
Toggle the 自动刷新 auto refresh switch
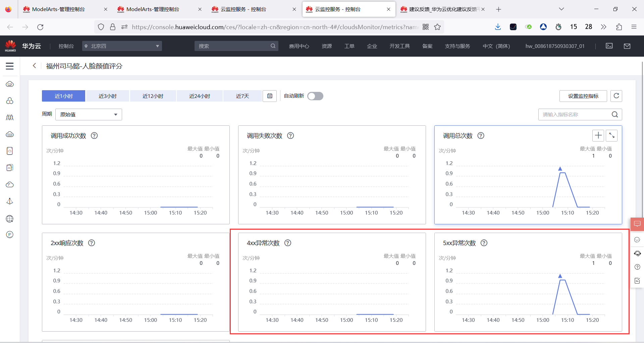315,96
